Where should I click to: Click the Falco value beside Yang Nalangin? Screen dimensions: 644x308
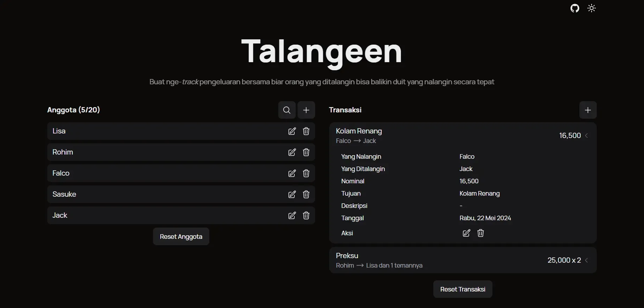point(467,157)
